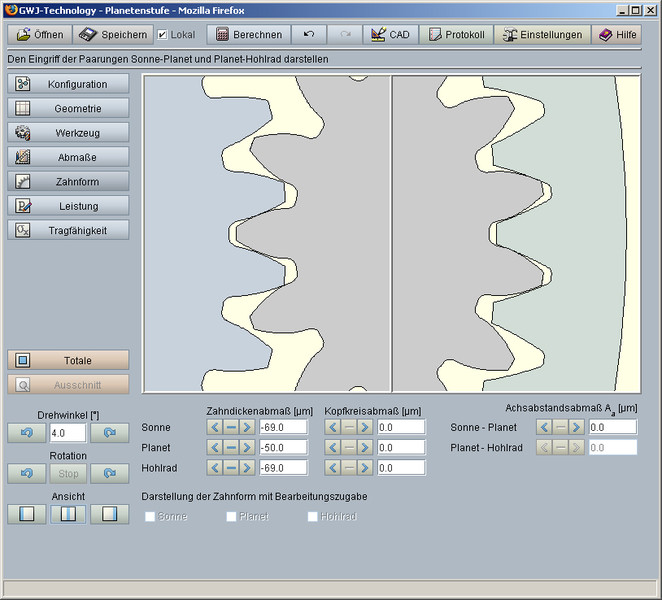This screenshot has height=600, width=662.
Task: Select the middle Ansicht view button
Action: [x=68, y=514]
